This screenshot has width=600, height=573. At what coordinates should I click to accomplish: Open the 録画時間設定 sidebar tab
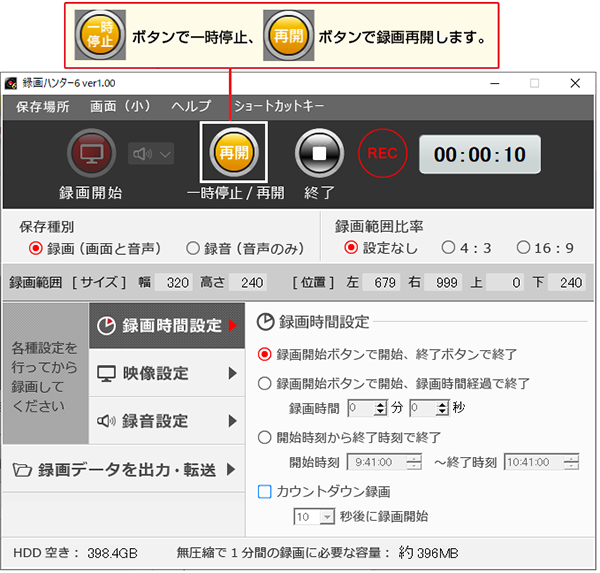[167, 326]
